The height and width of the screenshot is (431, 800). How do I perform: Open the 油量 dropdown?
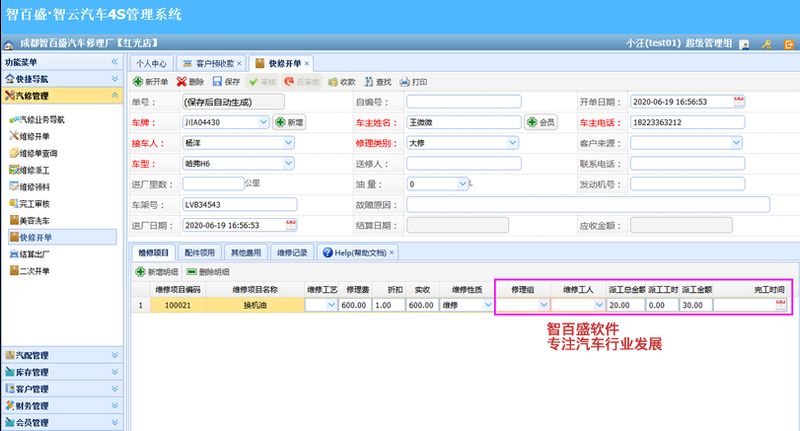[462, 184]
